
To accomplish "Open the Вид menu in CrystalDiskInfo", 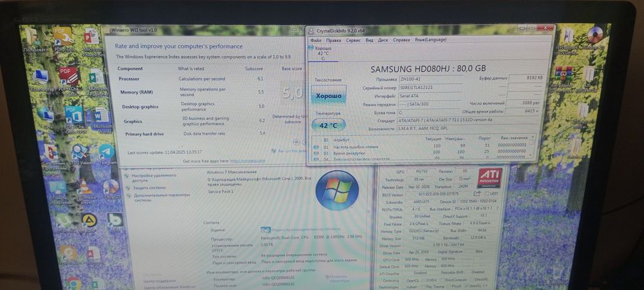I will coord(369,40).
